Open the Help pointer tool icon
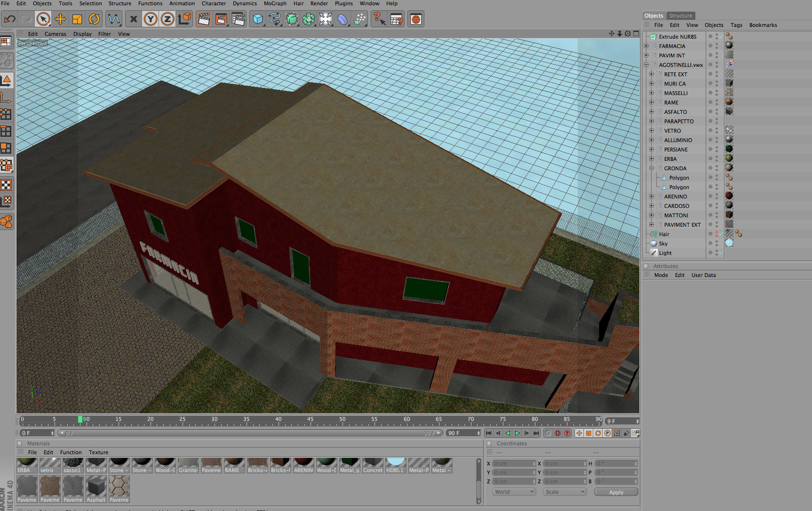 pyautogui.click(x=379, y=19)
